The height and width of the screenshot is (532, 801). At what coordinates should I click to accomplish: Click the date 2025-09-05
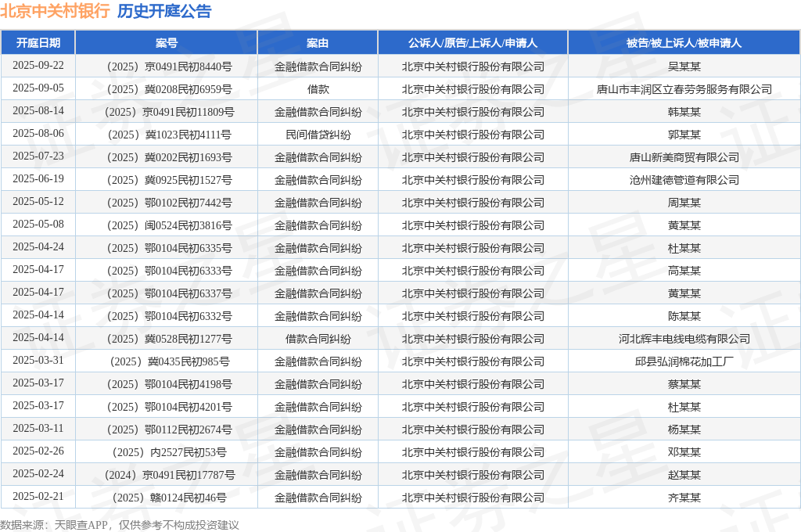38,88
